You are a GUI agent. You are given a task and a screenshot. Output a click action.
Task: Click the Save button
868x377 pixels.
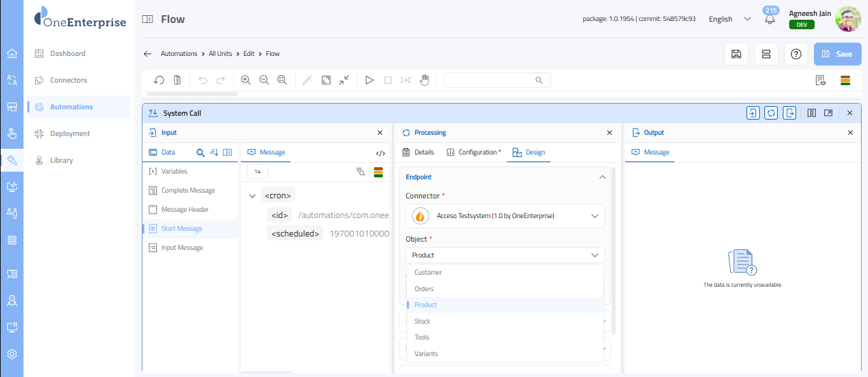click(837, 54)
